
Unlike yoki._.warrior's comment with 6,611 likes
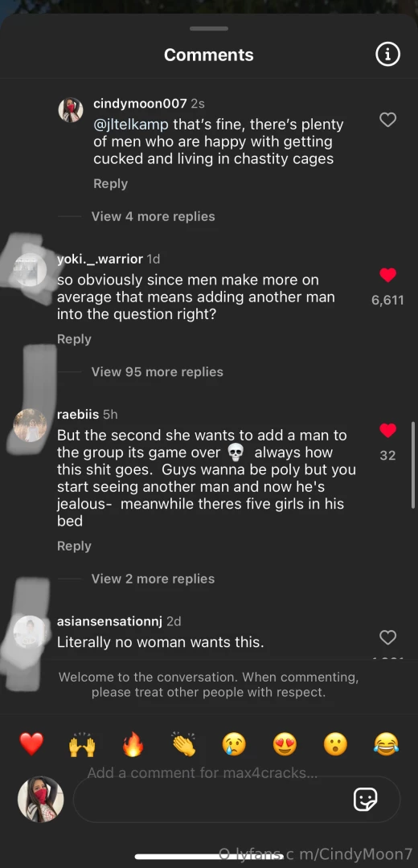click(387, 275)
